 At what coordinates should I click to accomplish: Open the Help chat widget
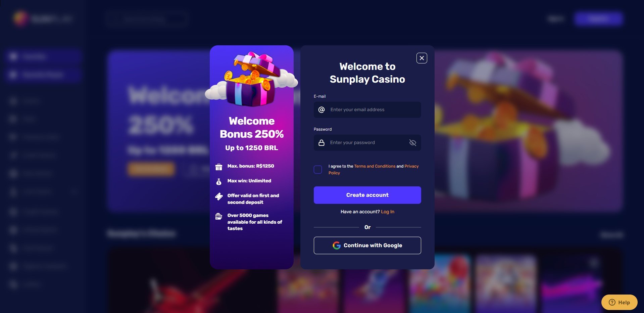(619, 302)
